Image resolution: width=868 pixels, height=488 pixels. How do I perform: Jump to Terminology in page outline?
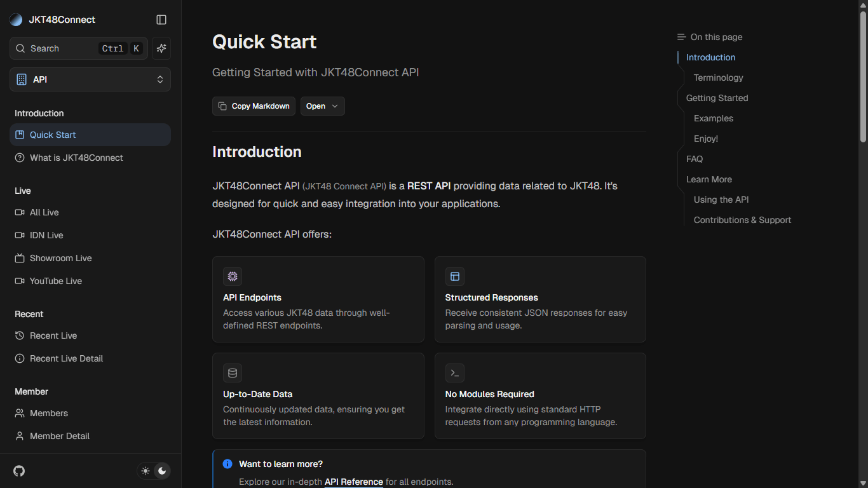[718, 78]
